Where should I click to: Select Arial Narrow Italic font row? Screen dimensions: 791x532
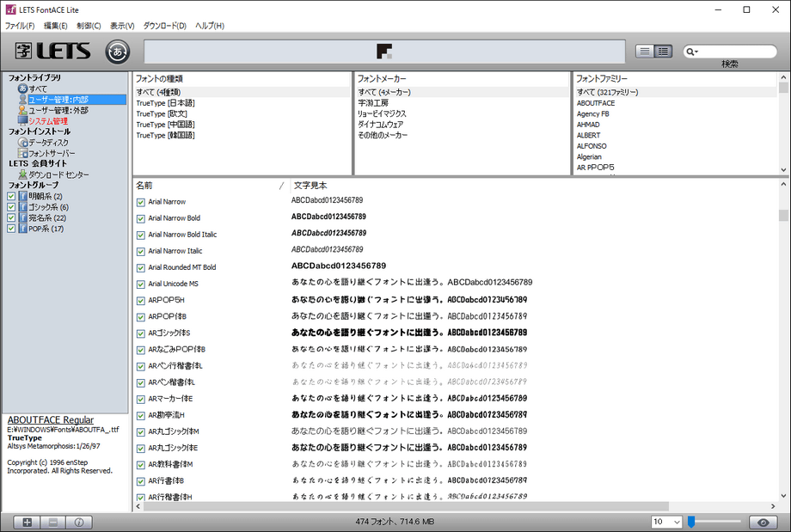point(175,251)
